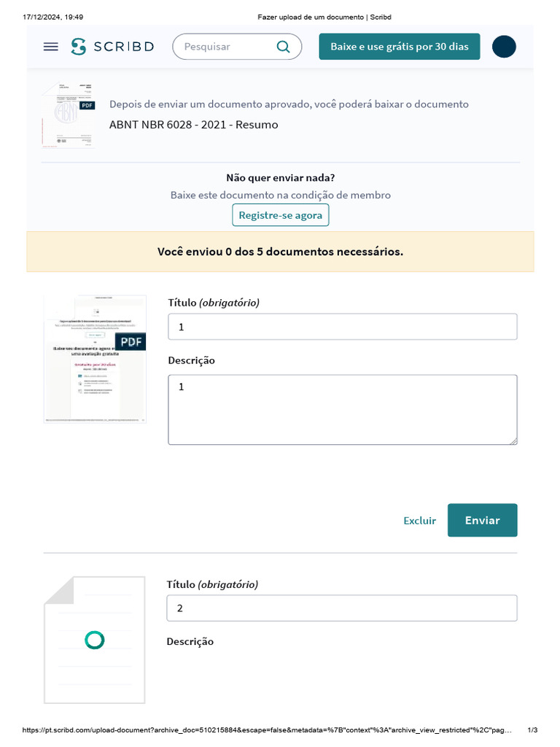This screenshot has height=747, width=560.
Task: Click the "Registre-se agora" button
Action: 281,215
